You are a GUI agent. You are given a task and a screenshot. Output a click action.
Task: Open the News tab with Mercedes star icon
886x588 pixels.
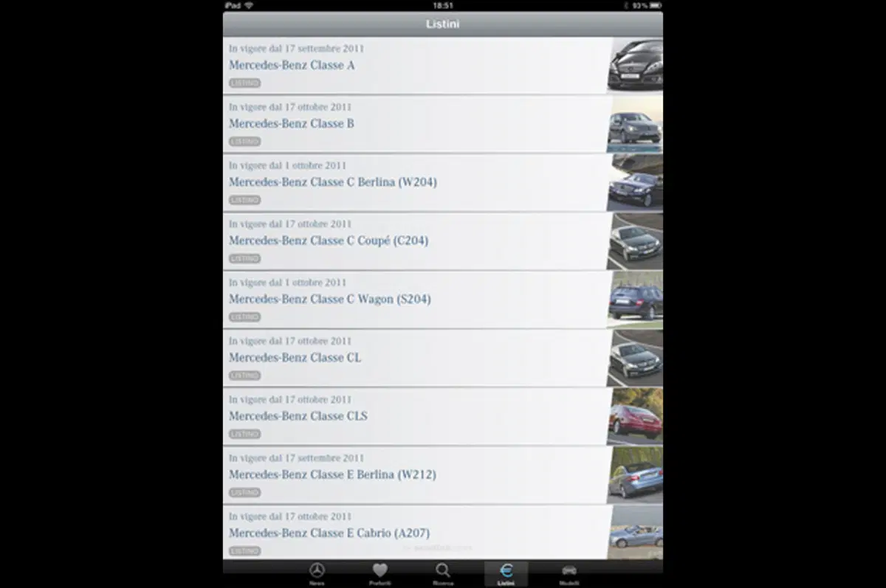click(x=317, y=574)
